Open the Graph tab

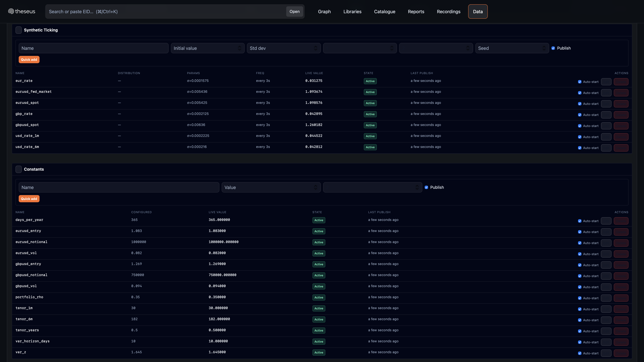pos(324,11)
